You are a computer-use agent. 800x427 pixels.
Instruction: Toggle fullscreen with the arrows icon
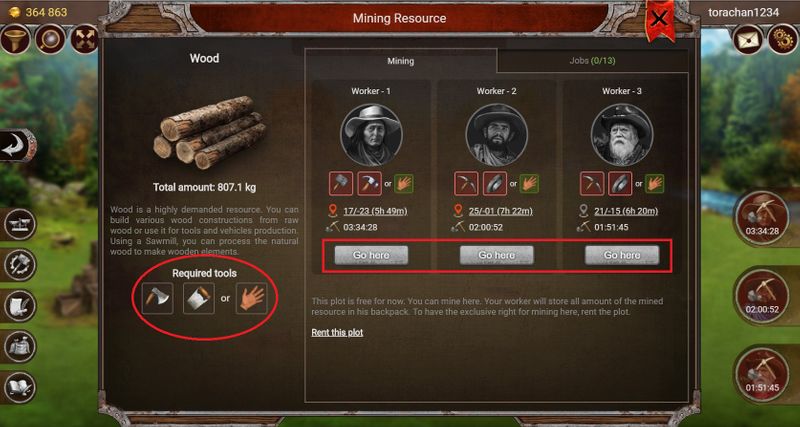pos(84,40)
